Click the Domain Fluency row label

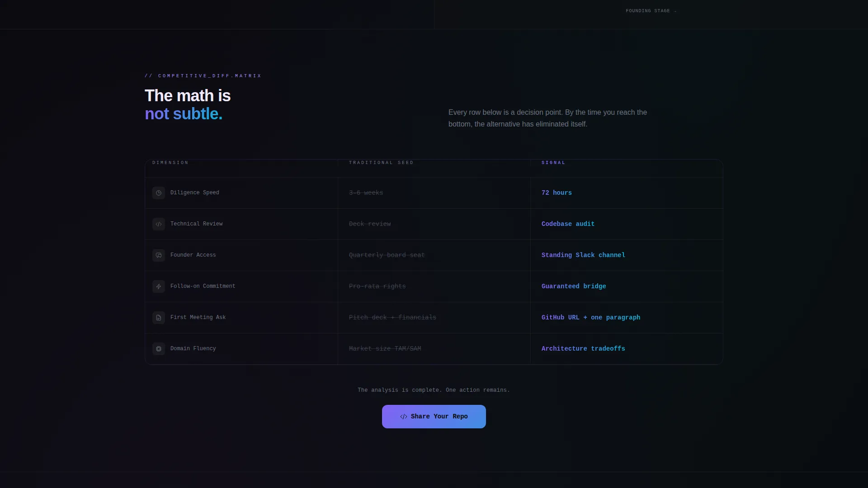click(193, 348)
